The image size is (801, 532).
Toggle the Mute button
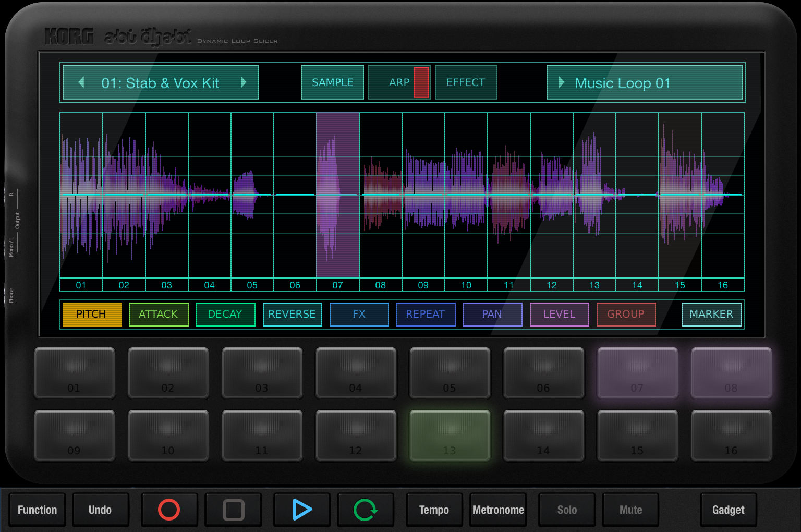pyautogui.click(x=630, y=510)
